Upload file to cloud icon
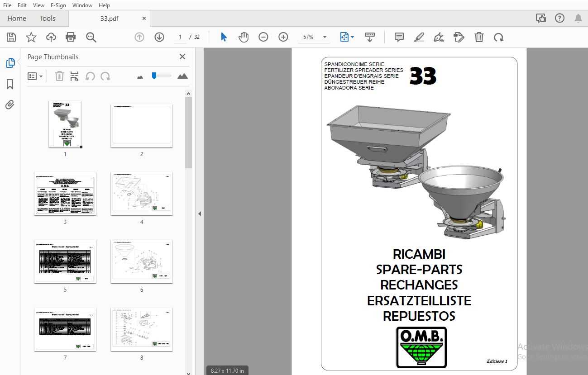 (51, 37)
